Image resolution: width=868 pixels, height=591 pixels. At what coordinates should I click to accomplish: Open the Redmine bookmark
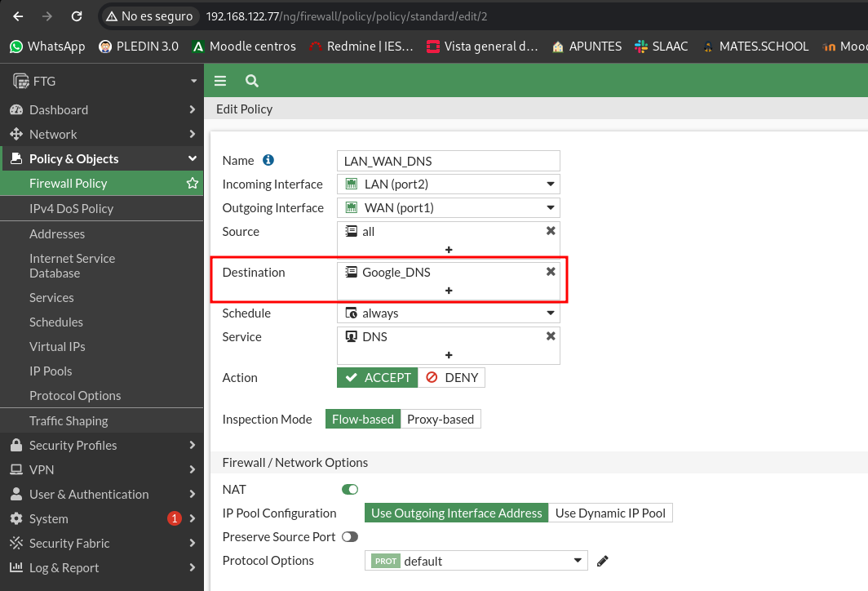click(x=361, y=47)
